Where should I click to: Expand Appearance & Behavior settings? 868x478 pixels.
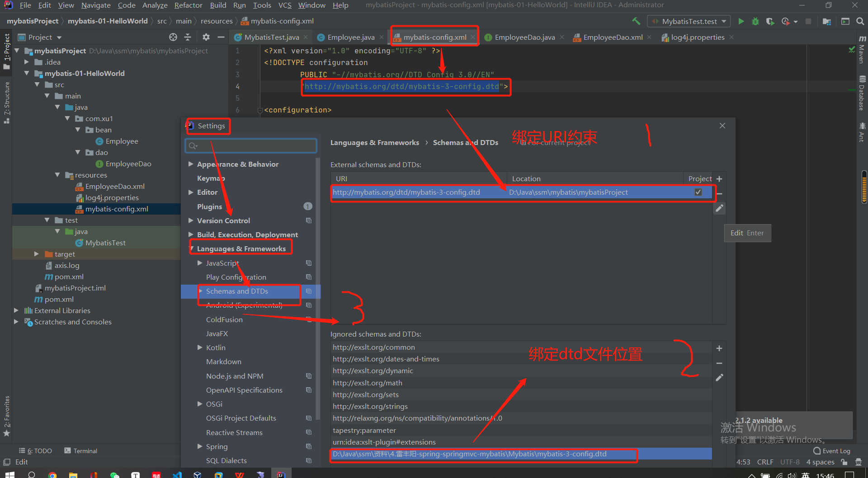[x=191, y=164]
